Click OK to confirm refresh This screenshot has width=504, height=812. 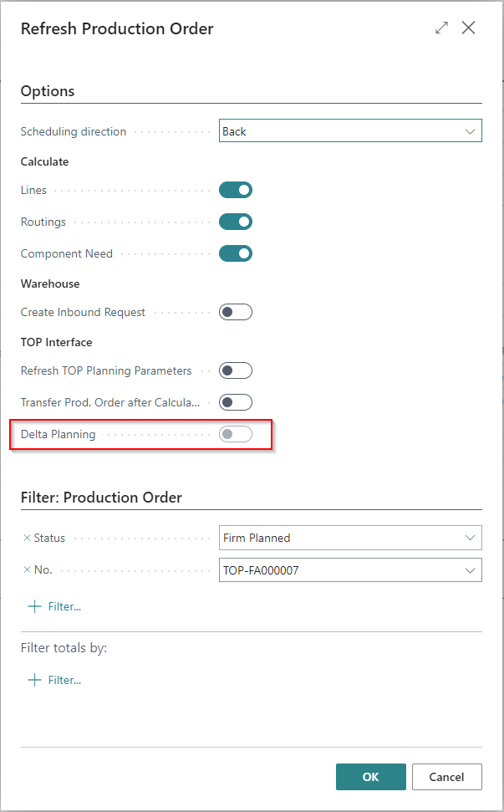click(370, 777)
